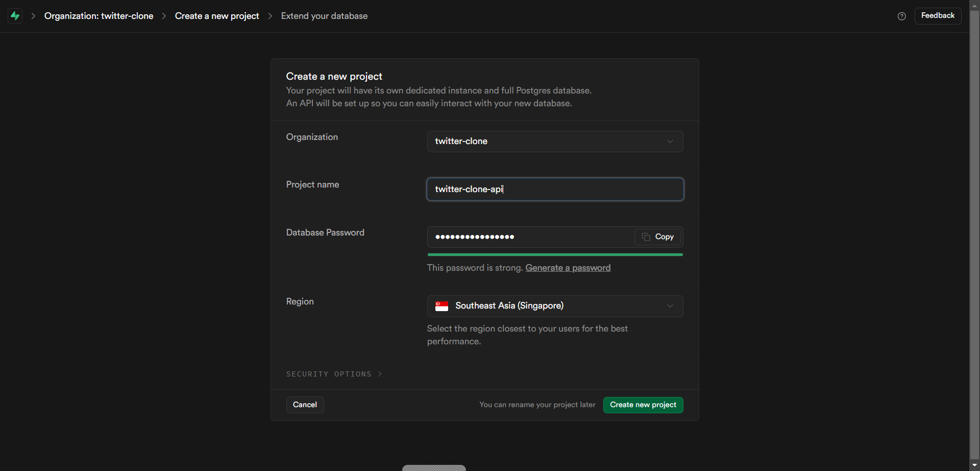980x471 pixels.
Task: Open the Organization twitter-clone dropdown
Action: [555, 142]
